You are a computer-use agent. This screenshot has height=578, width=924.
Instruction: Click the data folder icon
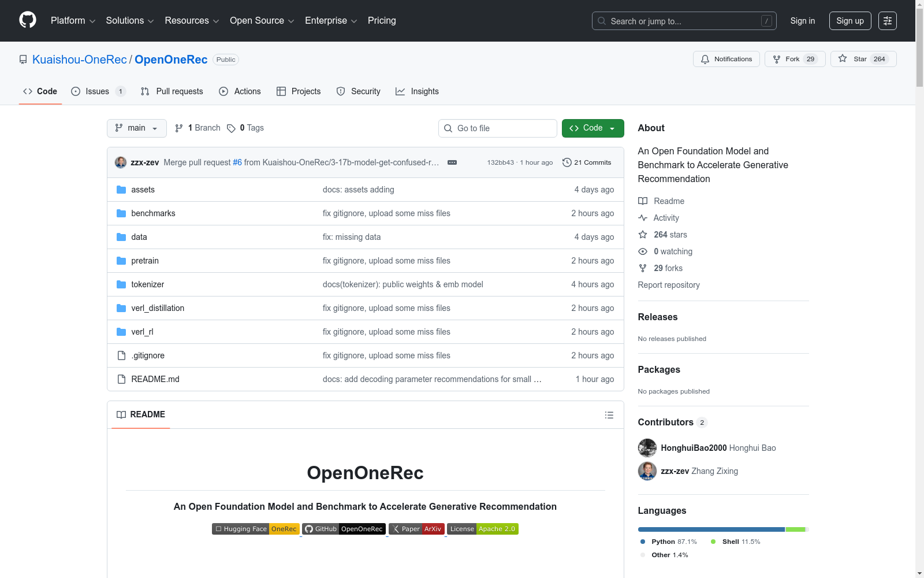point(121,237)
